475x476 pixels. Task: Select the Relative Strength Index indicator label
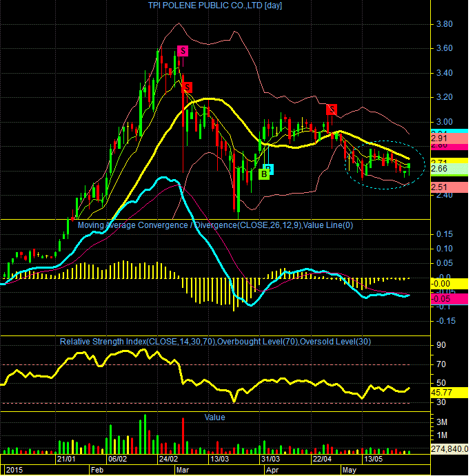click(x=215, y=342)
